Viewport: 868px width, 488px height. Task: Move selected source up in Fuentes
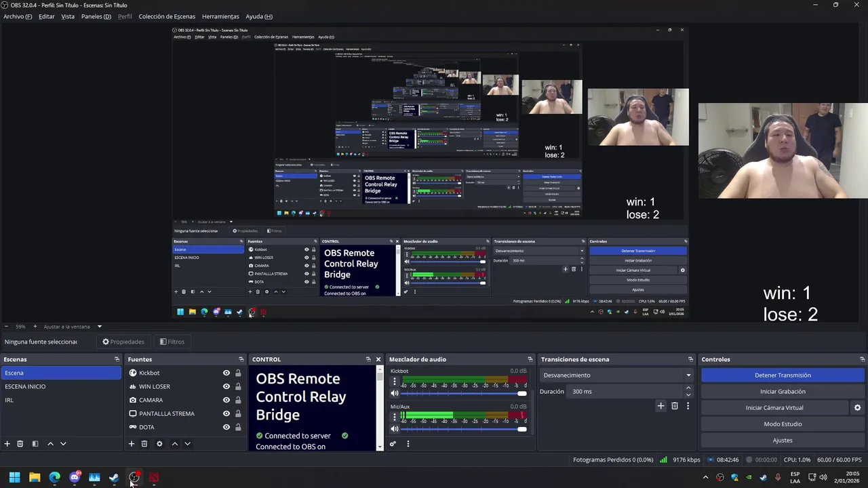174,444
